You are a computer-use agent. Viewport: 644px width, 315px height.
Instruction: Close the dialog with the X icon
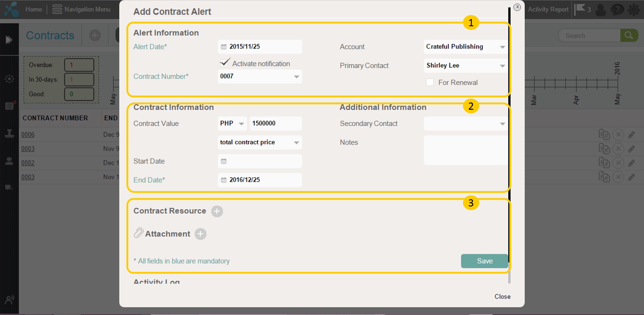click(x=517, y=7)
